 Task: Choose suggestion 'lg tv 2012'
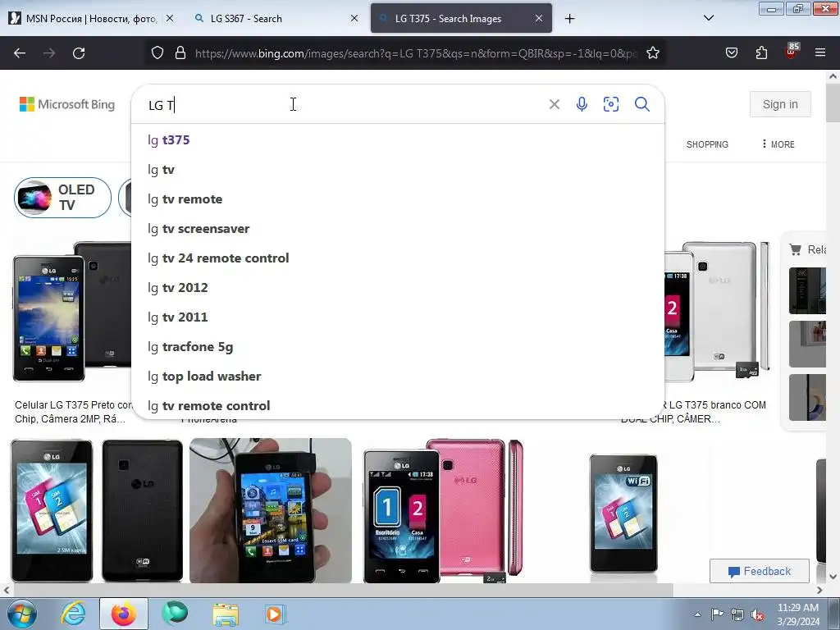click(398, 288)
